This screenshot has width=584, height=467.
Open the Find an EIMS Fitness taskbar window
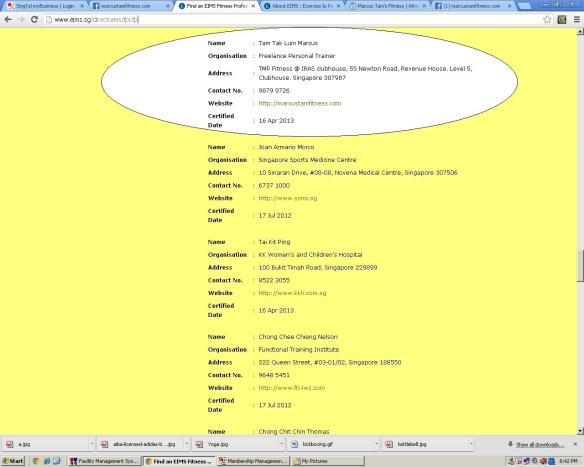(x=180, y=461)
